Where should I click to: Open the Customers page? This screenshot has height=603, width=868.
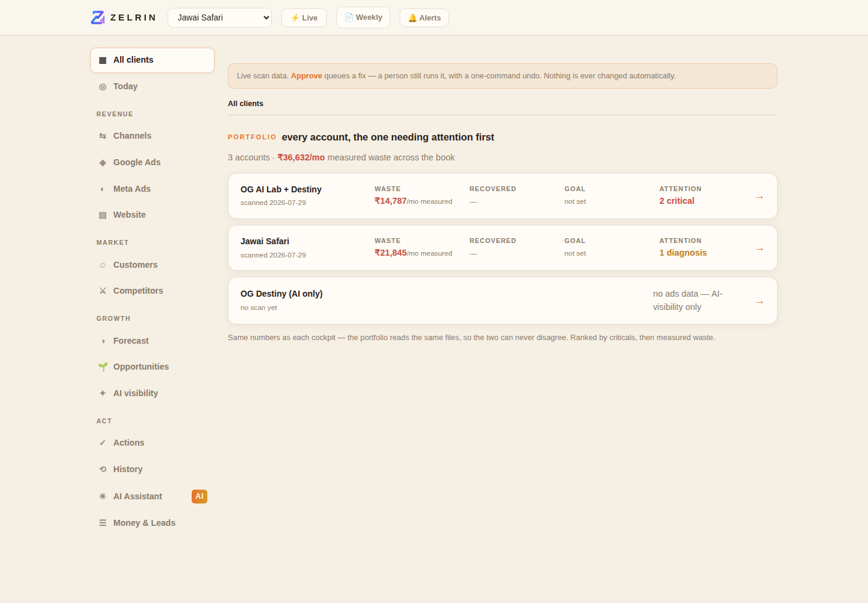click(153, 265)
